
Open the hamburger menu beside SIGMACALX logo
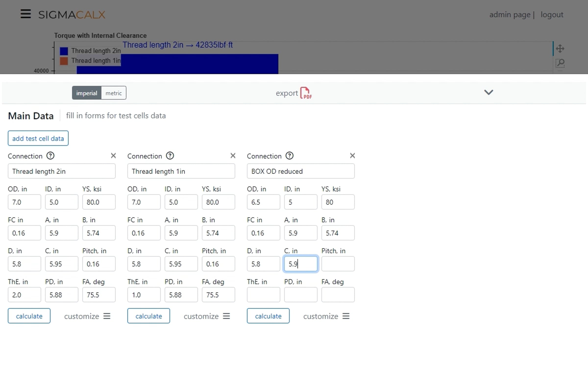click(25, 14)
